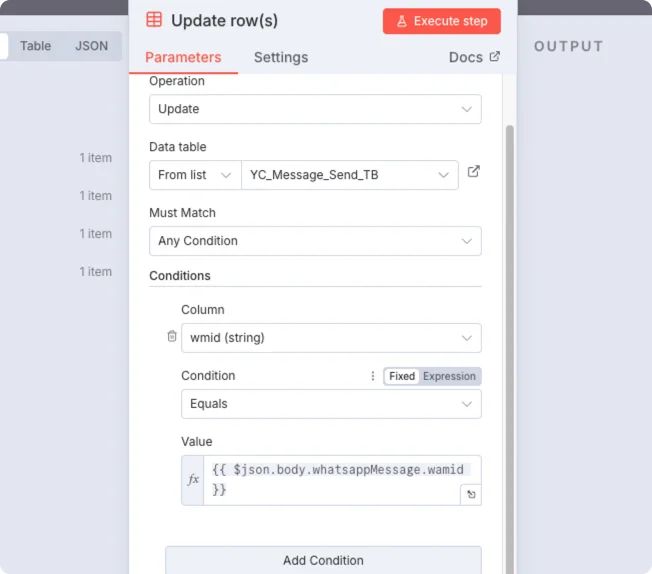Expand the Value expression editor icon
The image size is (652, 574).
tap(471, 495)
